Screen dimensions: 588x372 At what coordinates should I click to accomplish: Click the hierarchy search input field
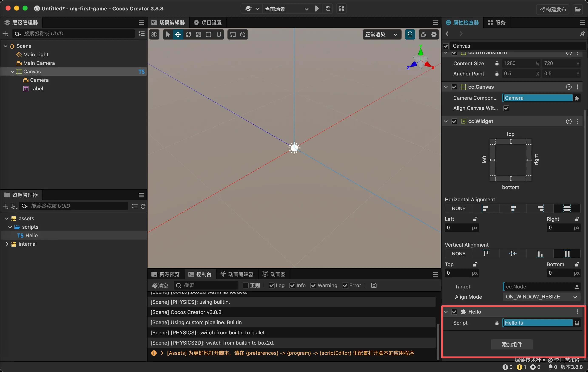(x=78, y=33)
